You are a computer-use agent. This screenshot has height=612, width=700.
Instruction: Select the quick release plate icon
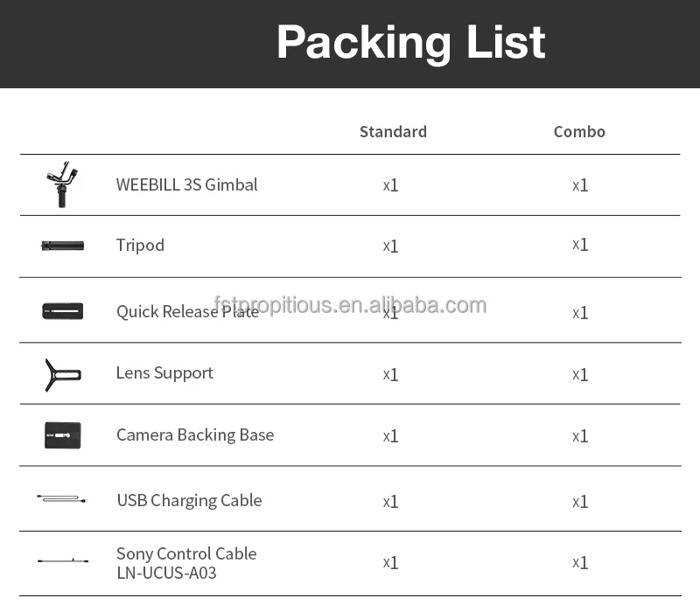62,310
